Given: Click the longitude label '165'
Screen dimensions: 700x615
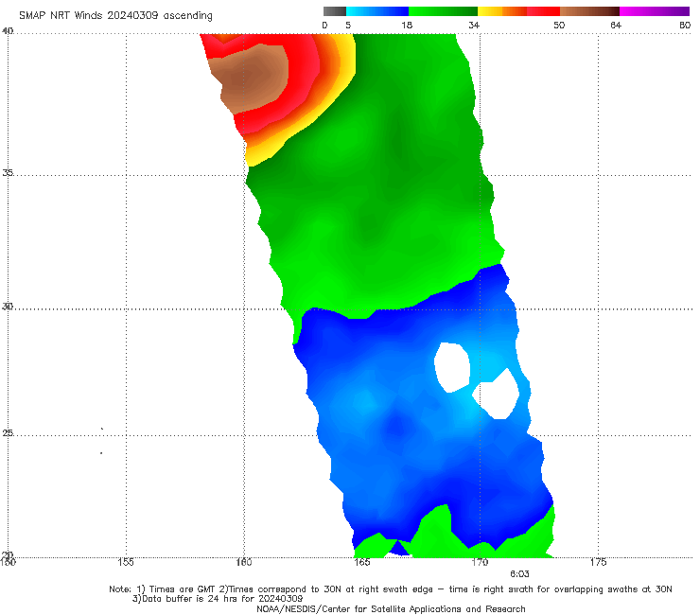Looking at the screenshot, I should point(361,562).
